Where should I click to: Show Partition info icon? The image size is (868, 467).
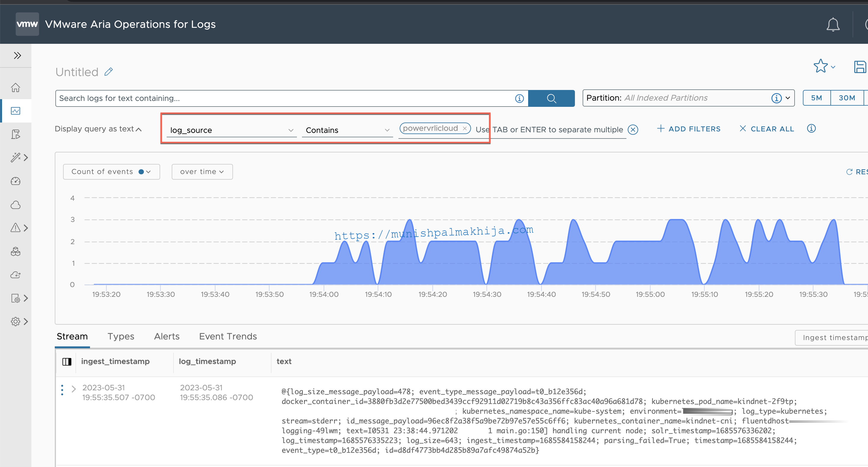point(776,98)
